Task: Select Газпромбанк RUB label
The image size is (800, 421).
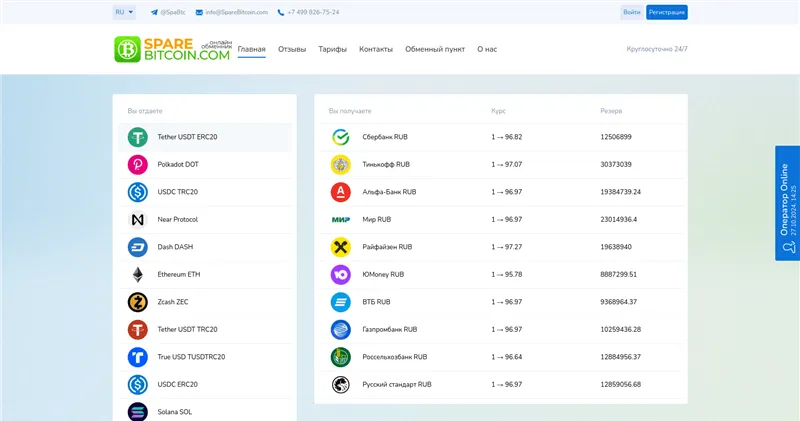Action: click(x=390, y=330)
